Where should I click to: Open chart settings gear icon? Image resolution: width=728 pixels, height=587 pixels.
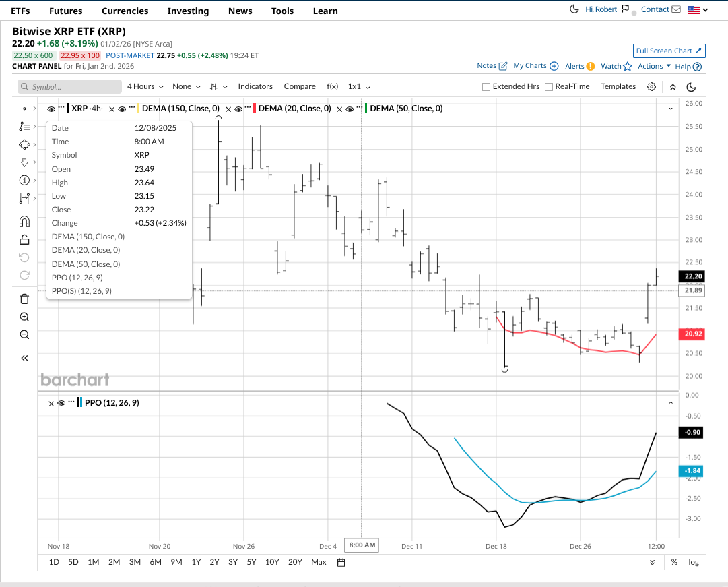point(651,87)
